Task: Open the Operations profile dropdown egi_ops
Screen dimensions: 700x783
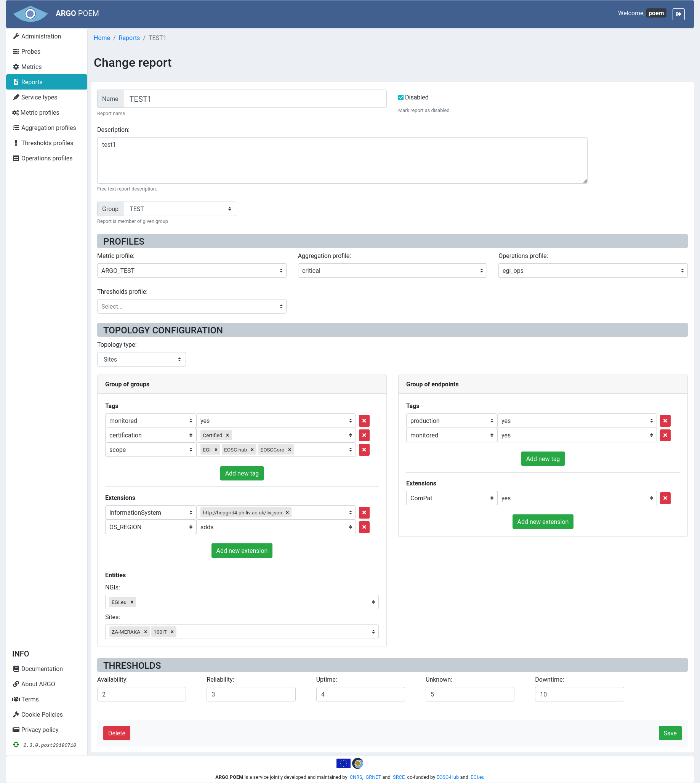Action: pos(593,271)
